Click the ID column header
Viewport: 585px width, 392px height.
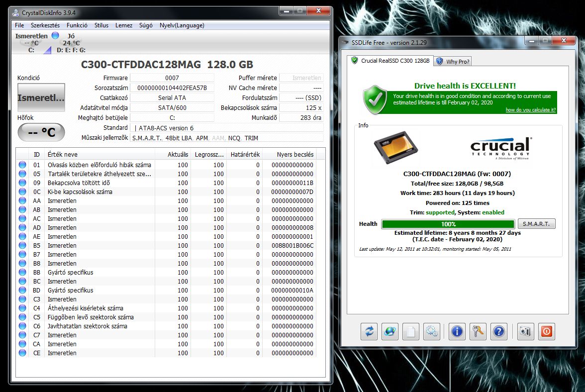37,154
